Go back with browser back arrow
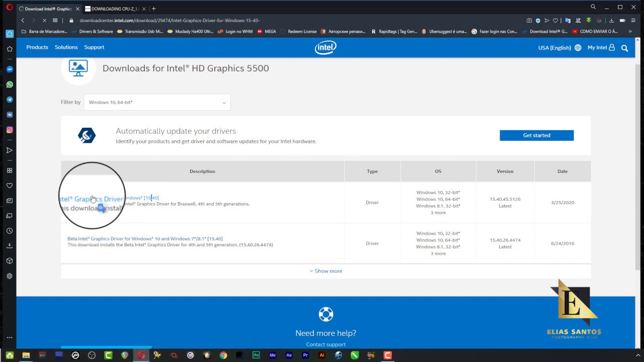The height and width of the screenshot is (362, 644). (x=23, y=21)
